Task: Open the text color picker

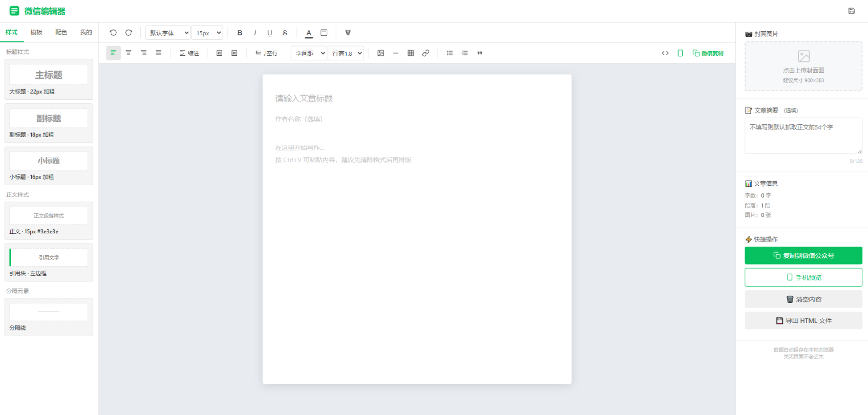Action: click(309, 33)
